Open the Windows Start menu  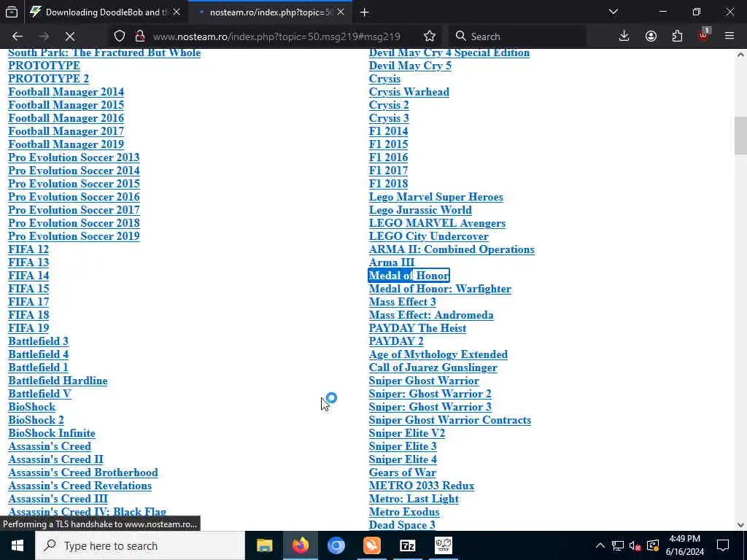[x=18, y=545]
